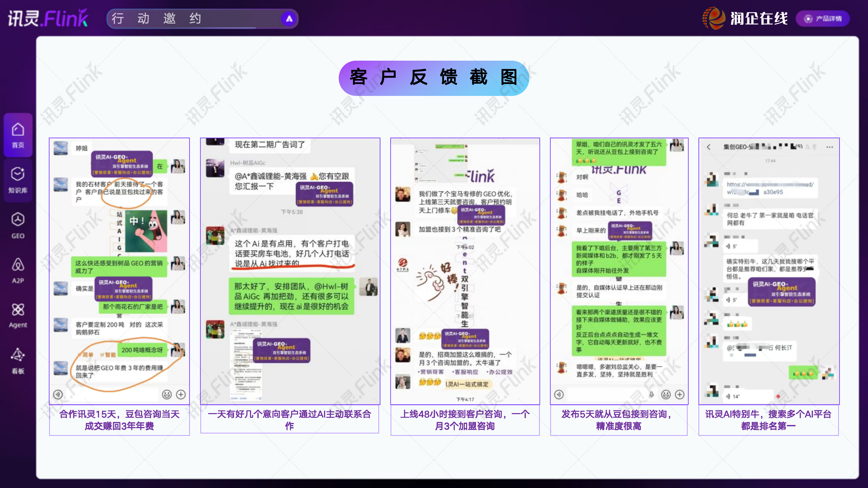The width and height of the screenshot is (868, 488).
Task: Click the 润企在线 logo
Action: pyautogui.click(x=745, y=18)
